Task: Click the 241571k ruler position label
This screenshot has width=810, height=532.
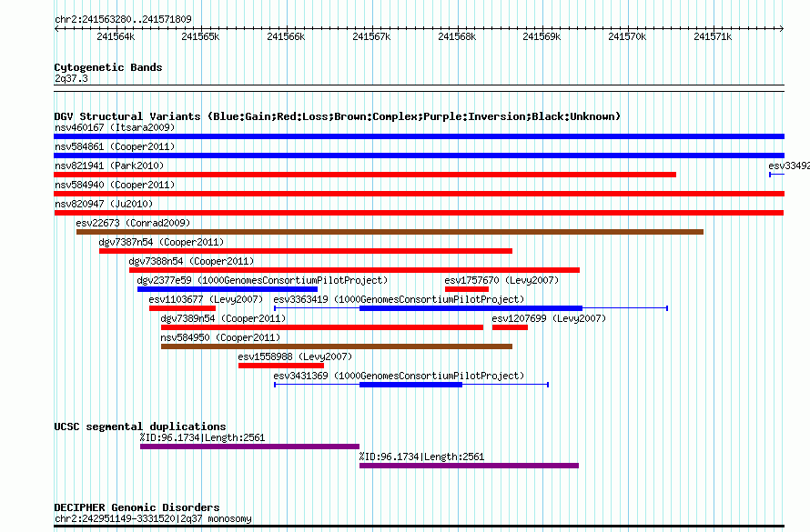Action: [x=713, y=36]
